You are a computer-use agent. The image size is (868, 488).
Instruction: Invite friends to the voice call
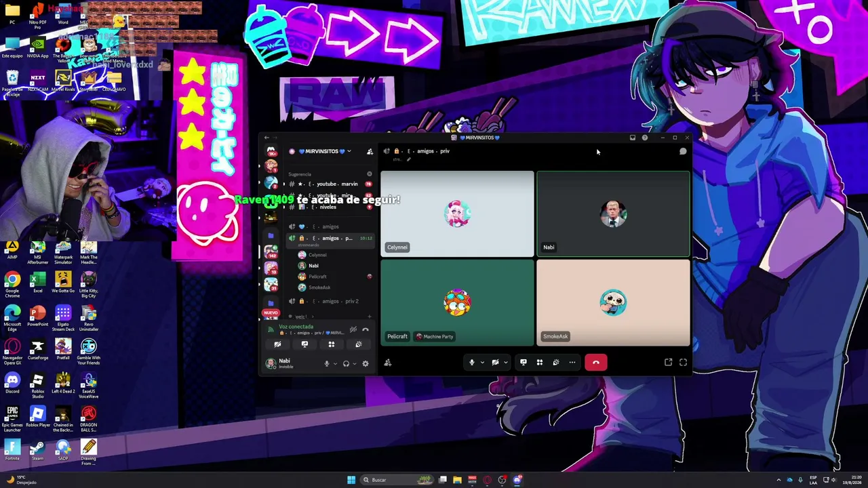(388, 363)
